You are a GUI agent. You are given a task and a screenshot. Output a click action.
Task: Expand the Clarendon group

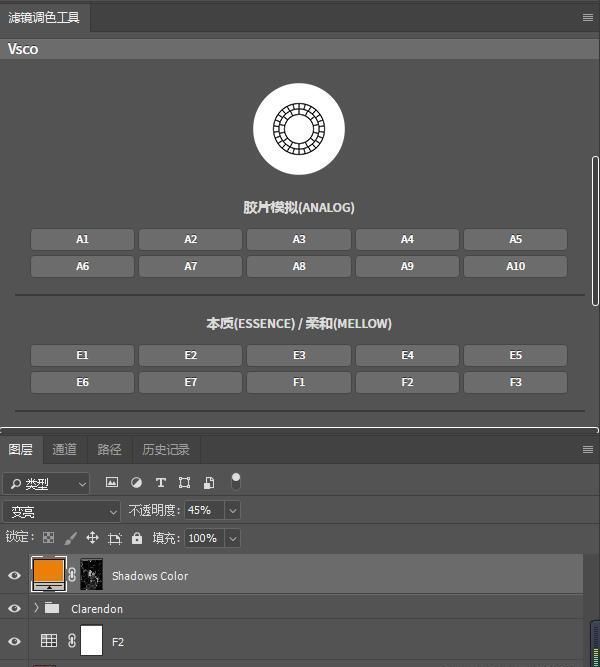[x=36, y=608]
